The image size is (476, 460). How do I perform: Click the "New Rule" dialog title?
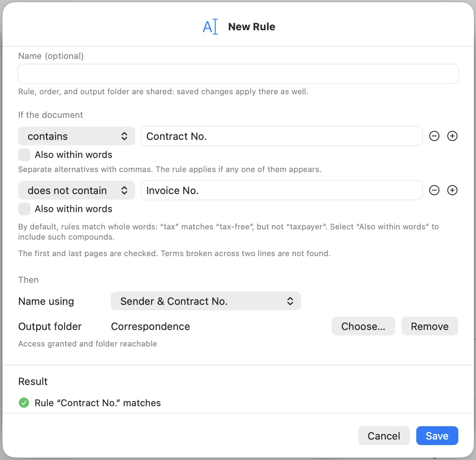coord(252,27)
